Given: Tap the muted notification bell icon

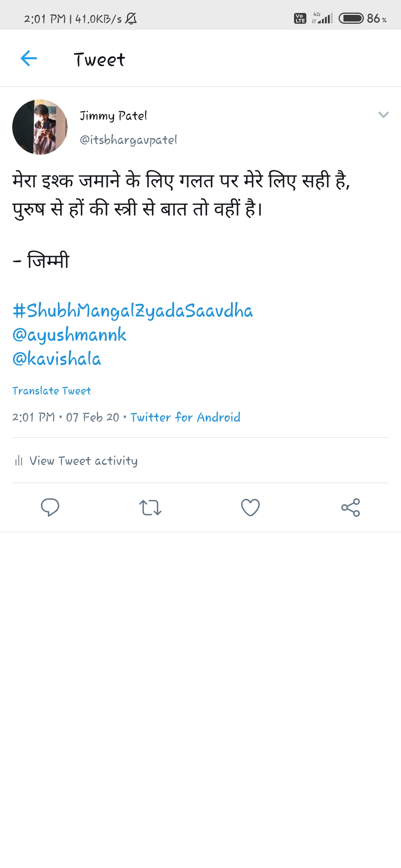Looking at the screenshot, I should [131, 18].
